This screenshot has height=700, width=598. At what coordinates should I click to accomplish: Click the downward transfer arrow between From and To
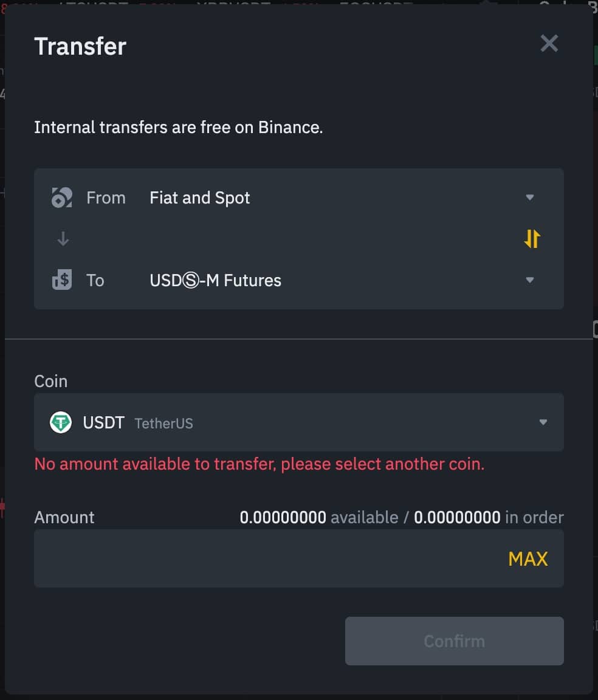(x=63, y=239)
